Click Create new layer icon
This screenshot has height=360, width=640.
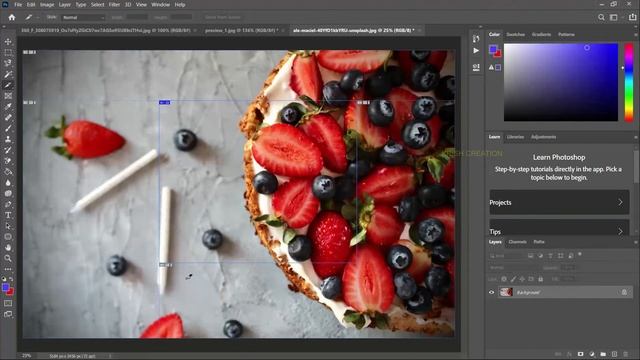(614, 354)
